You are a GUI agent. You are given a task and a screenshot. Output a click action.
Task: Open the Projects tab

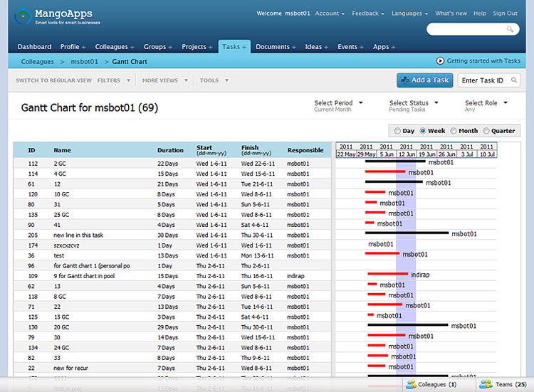pos(194,47)
